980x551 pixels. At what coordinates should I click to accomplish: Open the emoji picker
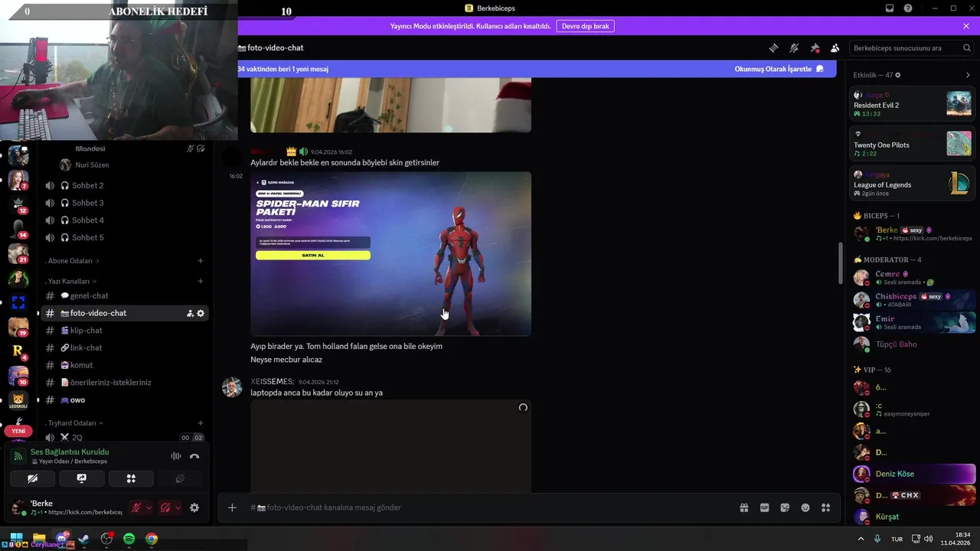click(805, 507)
